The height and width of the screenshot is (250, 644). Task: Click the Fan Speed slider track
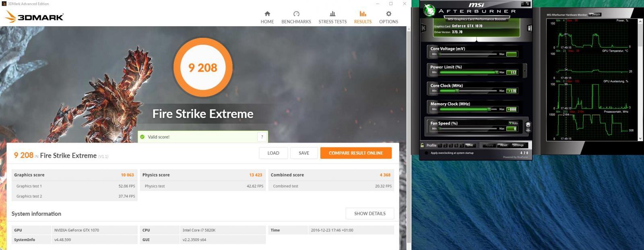[x=468, y=129]
